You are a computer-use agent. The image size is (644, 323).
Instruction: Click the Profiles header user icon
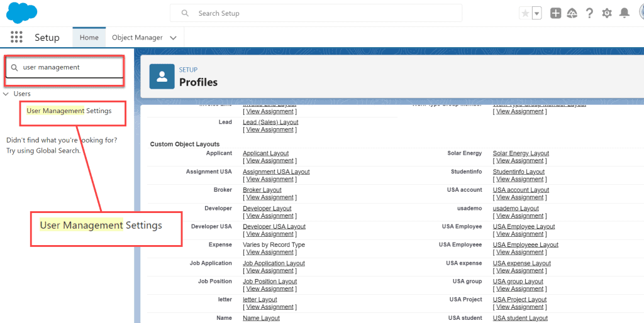click(162, 76)
